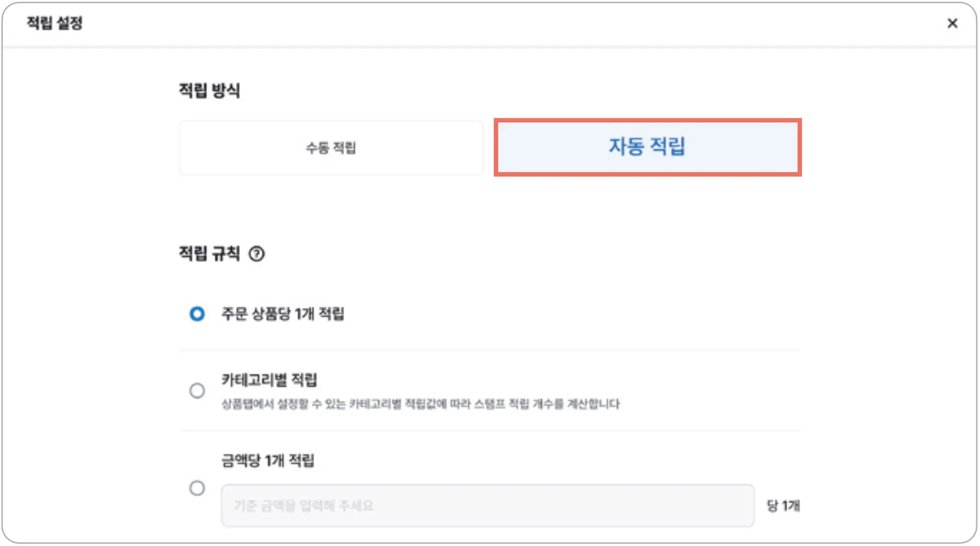Click the 기준 금액을 입력해 주세요 placeholder text
The height and width of the screenshot is (546, 980).
[x=304, y=506]
